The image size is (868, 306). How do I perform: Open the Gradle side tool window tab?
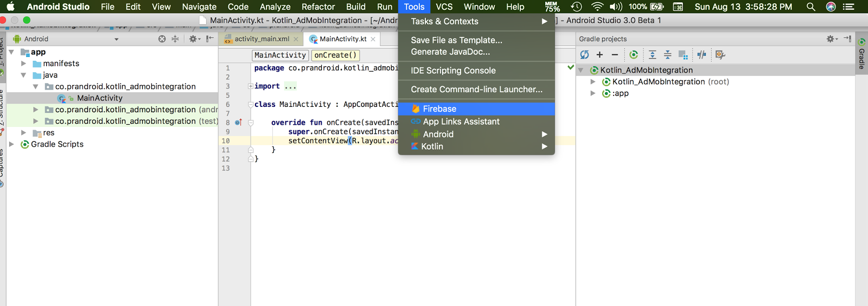tap(861, 53)
